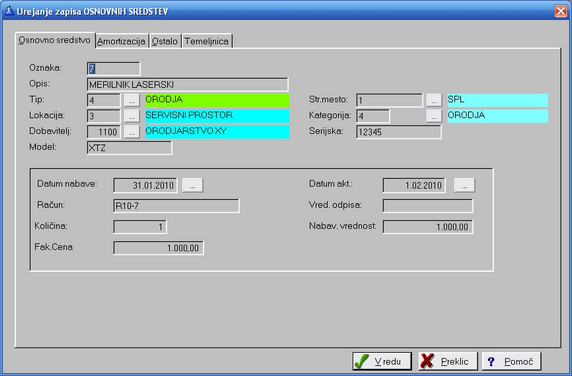The width and height of the screenshot is (572, 376).
Task: Click the empty Vred. odpisa field
Action: 428,206
